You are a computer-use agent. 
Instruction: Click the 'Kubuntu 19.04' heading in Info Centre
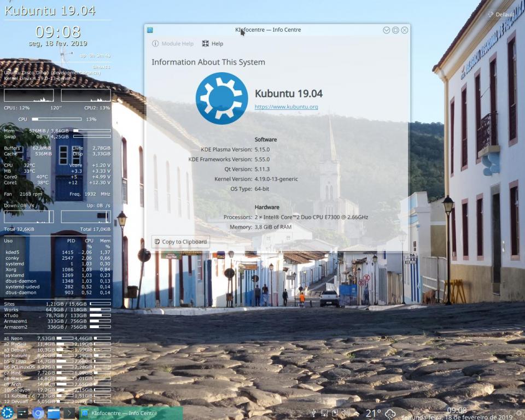[x=289, y=94]
